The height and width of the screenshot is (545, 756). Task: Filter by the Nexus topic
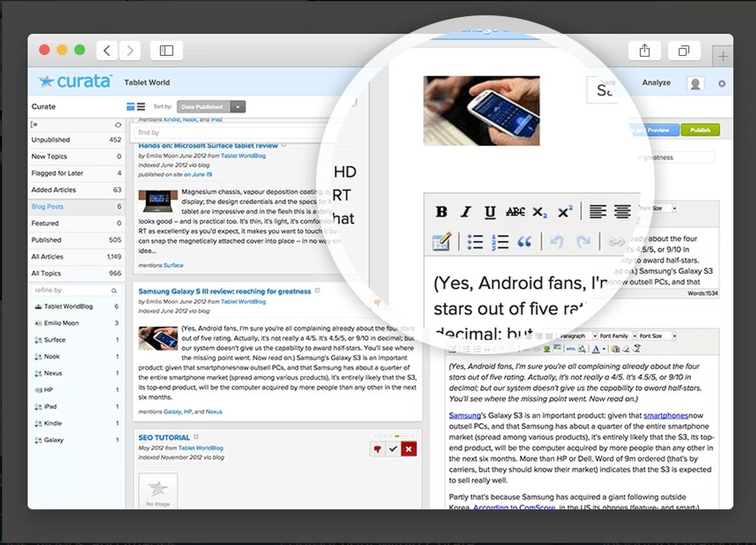pyautogui.click(x=76, y=373)
